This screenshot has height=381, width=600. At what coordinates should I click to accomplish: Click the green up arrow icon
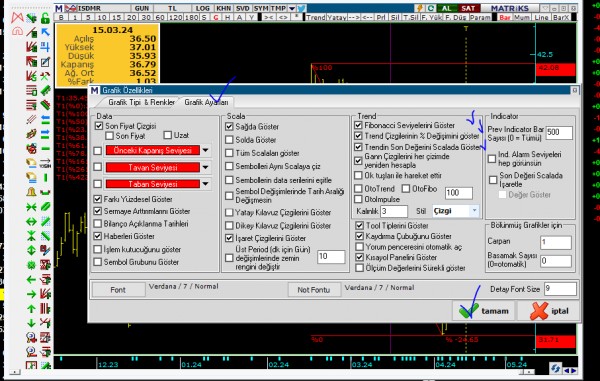(31, 309)
